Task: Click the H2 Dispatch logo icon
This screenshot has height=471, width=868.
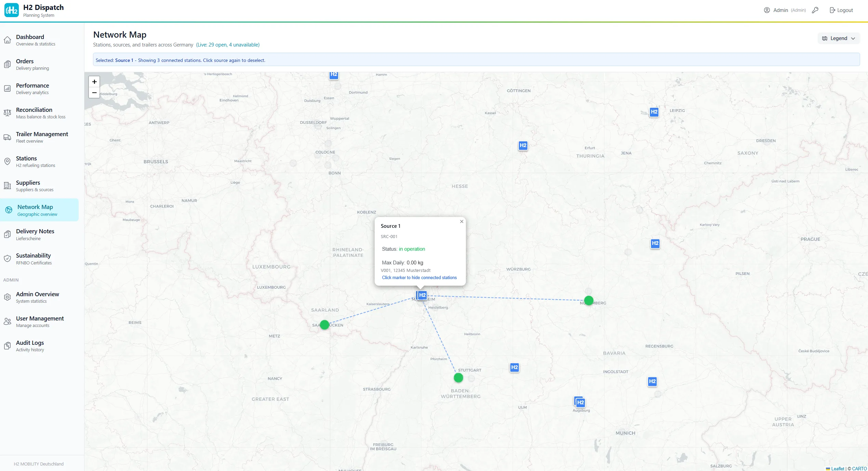Action: pyautogui.click(x=11, y=10)
